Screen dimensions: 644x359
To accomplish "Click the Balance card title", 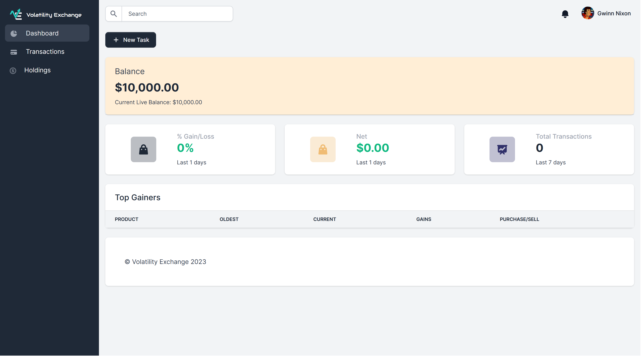I will click(x=130, y=72).
